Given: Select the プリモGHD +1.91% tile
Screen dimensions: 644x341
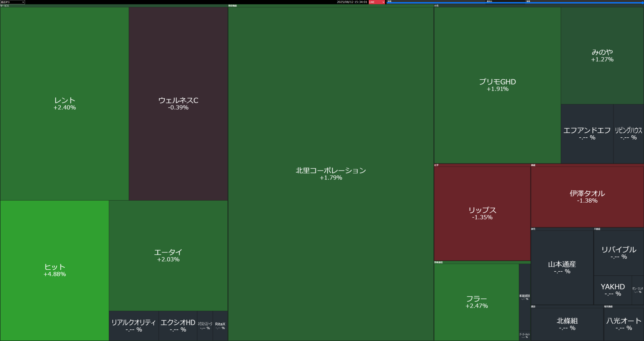Looking at the screenshot, I should (497, 85).
